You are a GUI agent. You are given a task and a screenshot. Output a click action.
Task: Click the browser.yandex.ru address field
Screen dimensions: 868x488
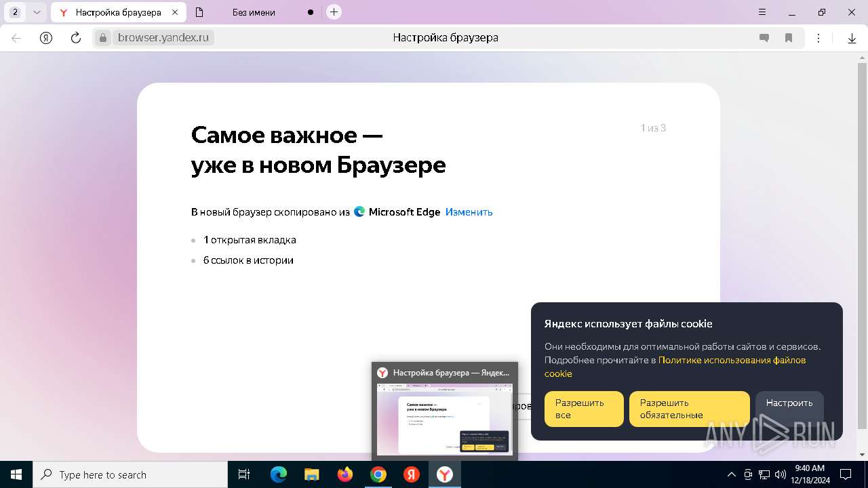(x=163, y=38)
